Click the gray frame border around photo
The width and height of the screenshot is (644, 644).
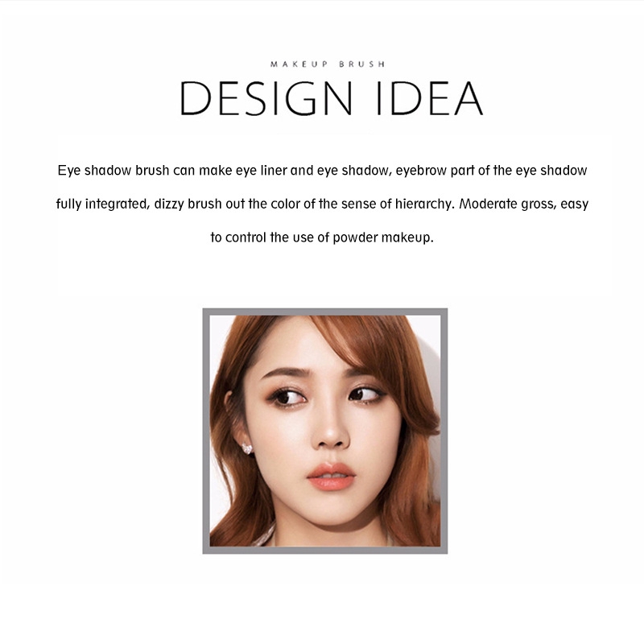[x=325, y=312]
